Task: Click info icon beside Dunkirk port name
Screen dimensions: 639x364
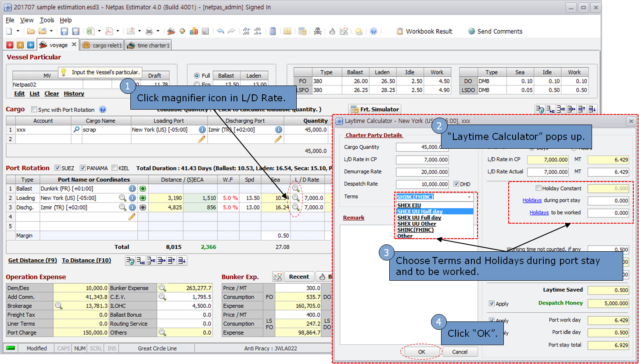Action: click(132, 189)
